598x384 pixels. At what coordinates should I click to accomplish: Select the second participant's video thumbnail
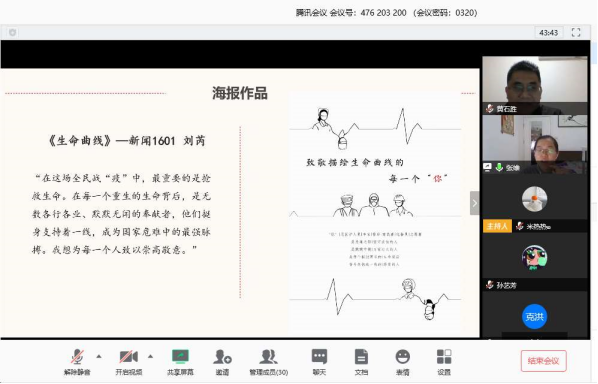pos(535,145)
